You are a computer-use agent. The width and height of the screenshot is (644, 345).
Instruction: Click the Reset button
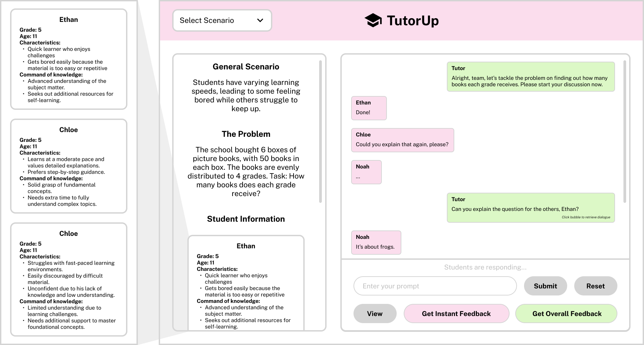[595, 286]
